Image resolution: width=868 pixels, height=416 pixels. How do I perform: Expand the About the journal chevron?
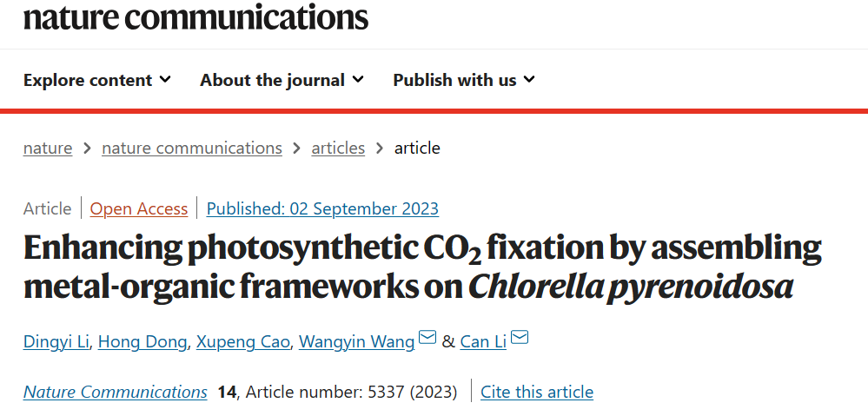(358, 80)
